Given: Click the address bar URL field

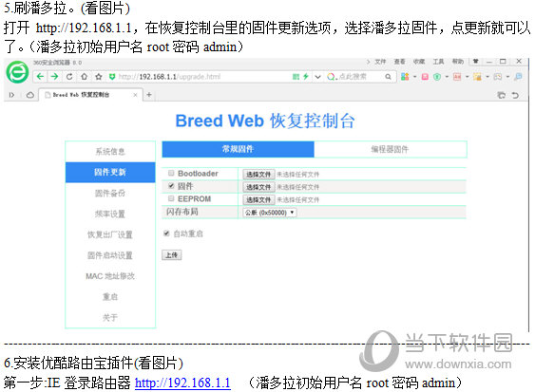Looking at the screenshot, I should (x=203, y=77).
